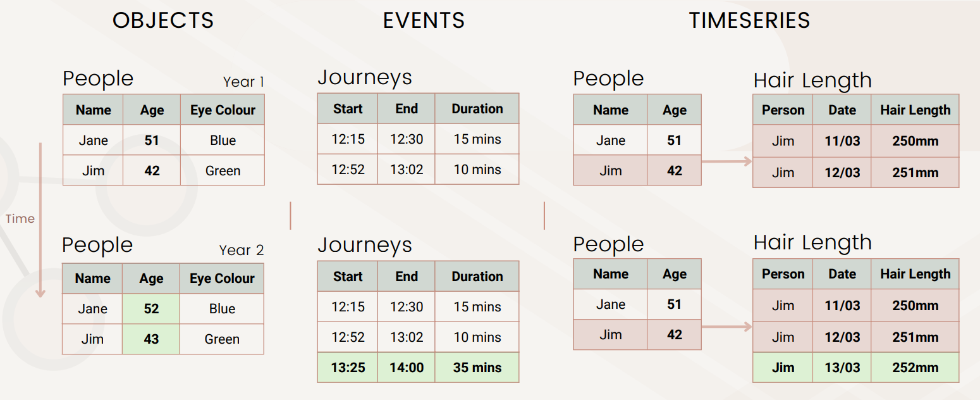Click the Hair Length title in top table
The image size is (980, 400).
click(x=812, y=80)
